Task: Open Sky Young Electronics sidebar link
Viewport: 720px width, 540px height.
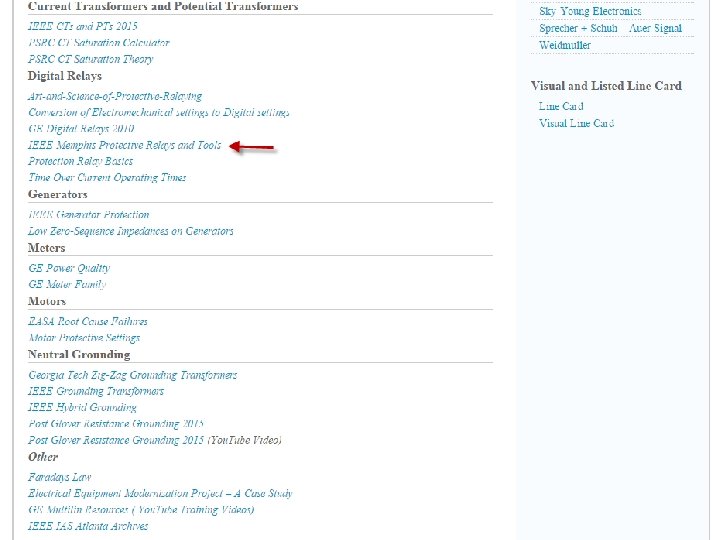Action: 590,11
